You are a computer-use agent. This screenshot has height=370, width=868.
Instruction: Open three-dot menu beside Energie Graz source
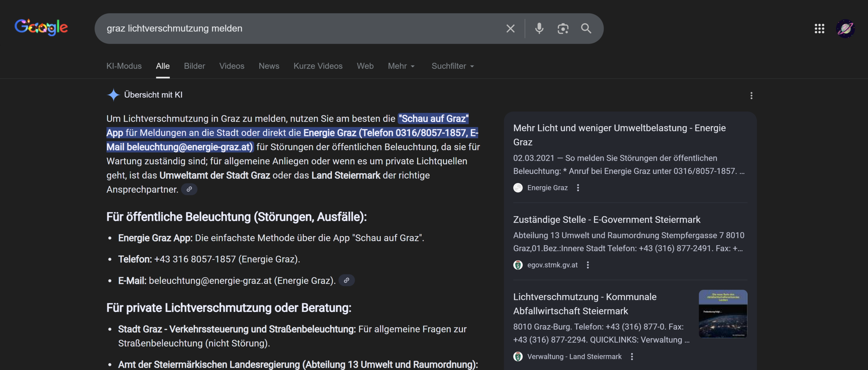(x=578, y=188)
